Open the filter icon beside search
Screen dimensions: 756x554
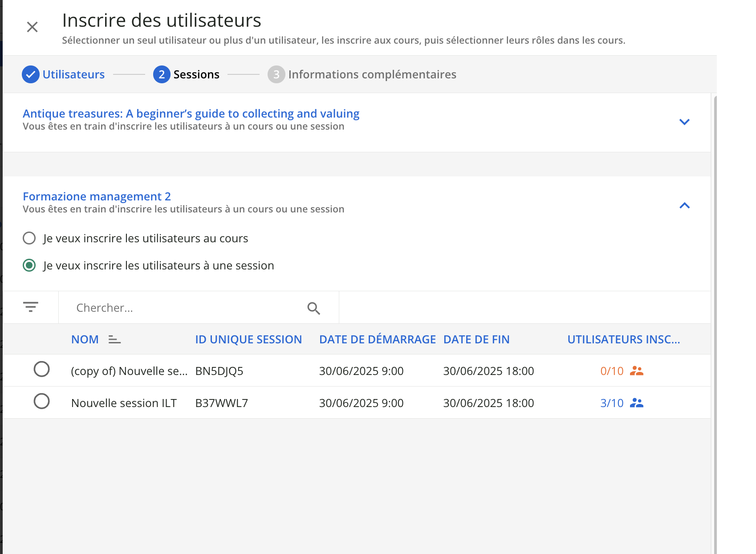[31, 307]
